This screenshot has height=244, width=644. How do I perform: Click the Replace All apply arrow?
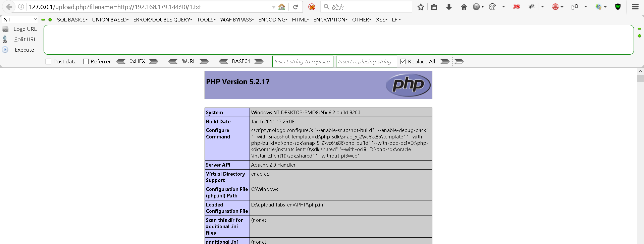pyautogui.click(x=445, y=61)
